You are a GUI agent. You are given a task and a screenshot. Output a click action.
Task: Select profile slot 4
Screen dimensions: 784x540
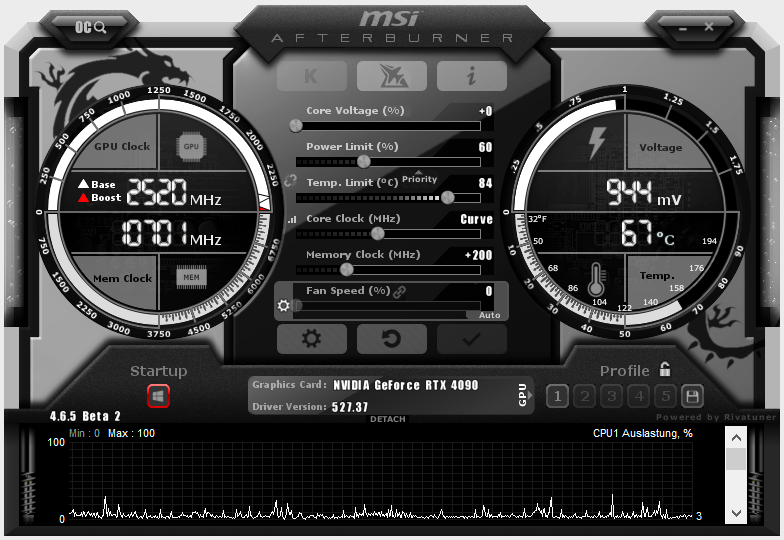pyautogui.click(x=638, y=396)
